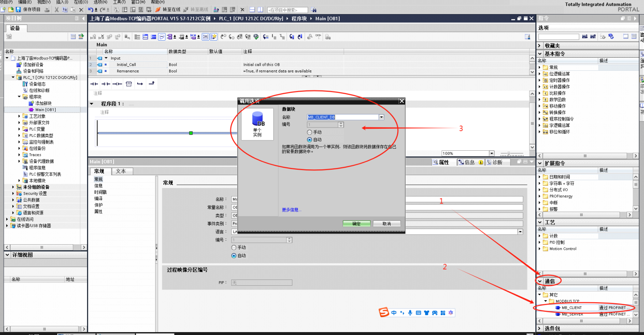The height and width of the screenshot is (335, 644).
Task: Click the 转至在线 go online button
Action: coord(168,10)
